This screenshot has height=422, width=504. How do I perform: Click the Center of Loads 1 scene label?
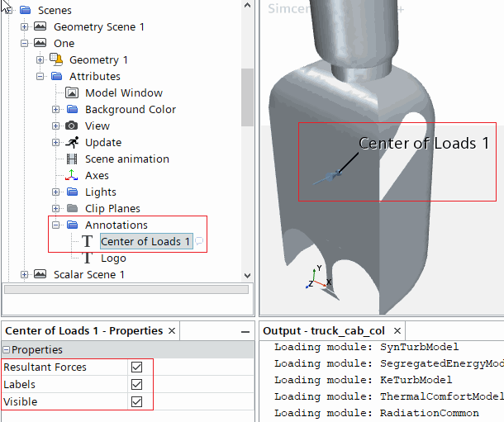click(424, 143)
